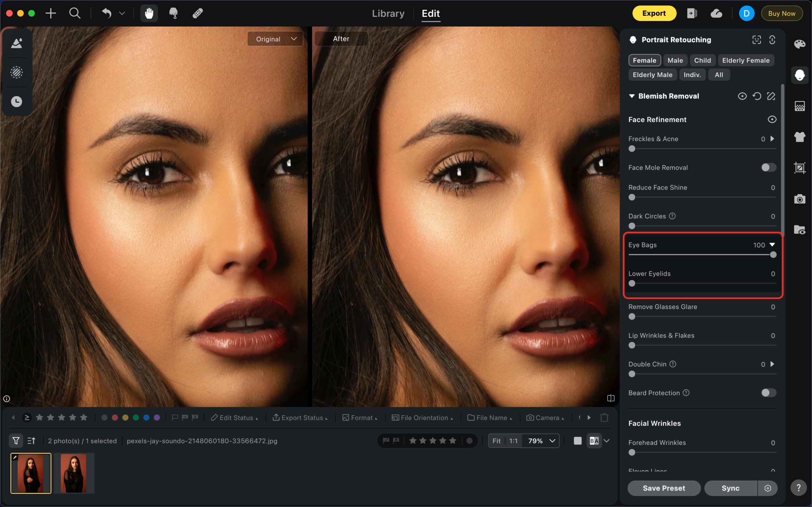Select the Elderly Female category tab
The image size is (812, 507).
pos(746,60)
